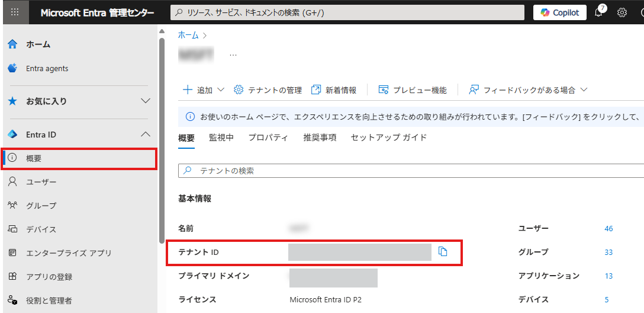Collapse the Entra ID section chevron
The height and width of the screenshot is (313, 644).
click(146, 134)
